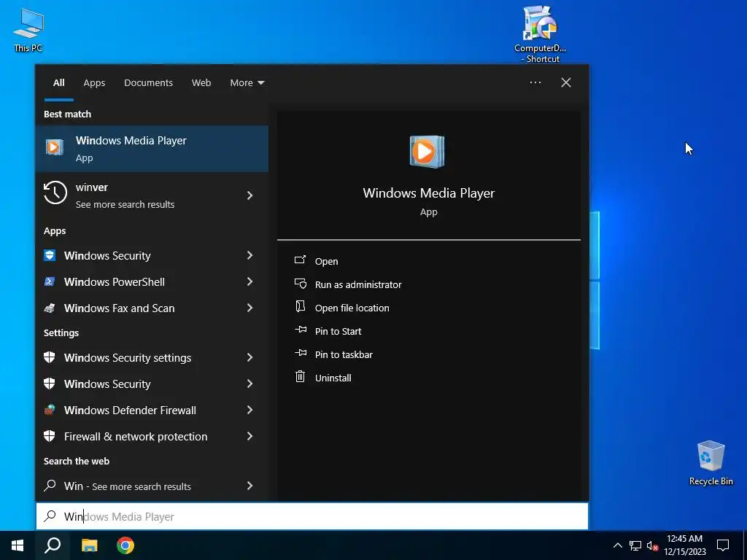Click the Windows Security settings shield icon

[50, 357]
